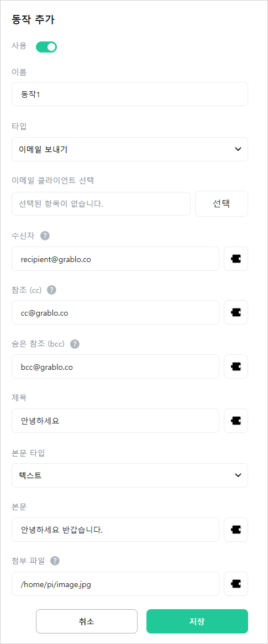Open the help tooltip icon next to 수신자

click(45, 235)
